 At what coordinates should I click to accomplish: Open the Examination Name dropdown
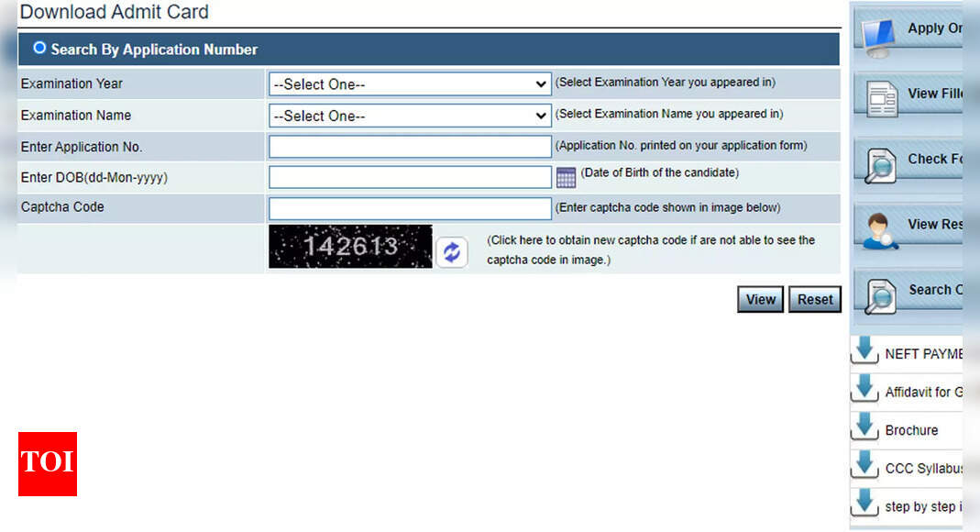(409, 116)
